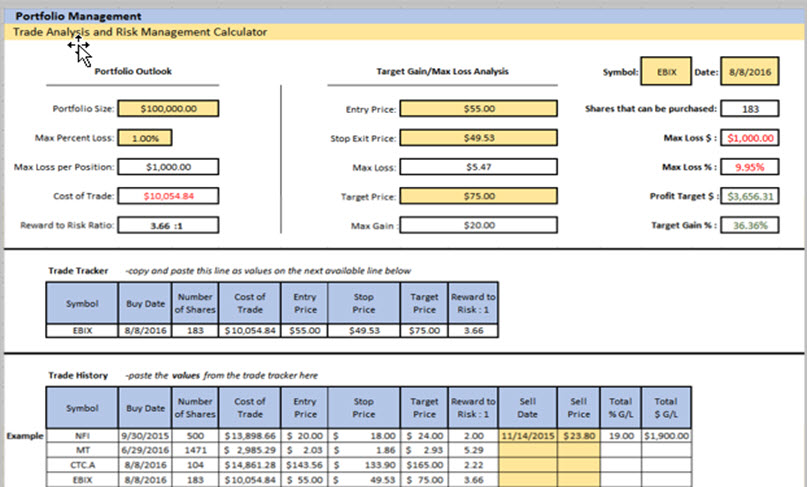This screenshot has height=487, width=808.
Task: Select Shares that can be purchased value 183
Action: (x=750, y=109)
